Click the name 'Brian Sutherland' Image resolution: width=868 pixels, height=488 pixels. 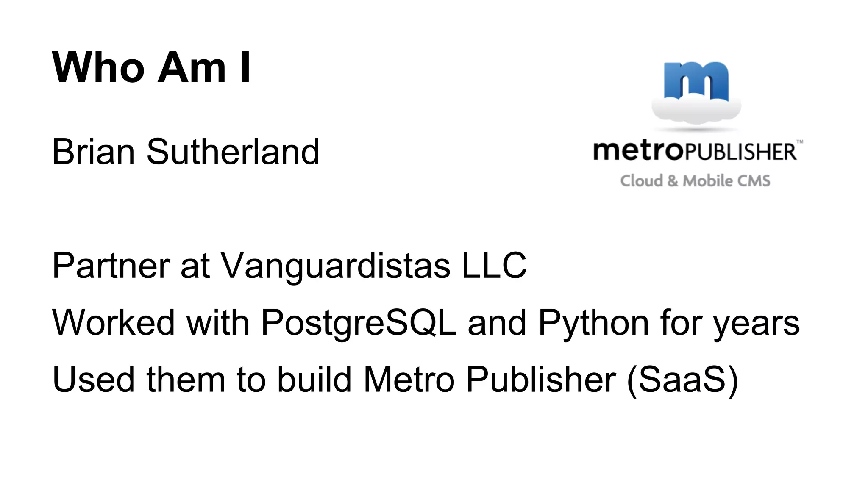click(x=186, y=152)
